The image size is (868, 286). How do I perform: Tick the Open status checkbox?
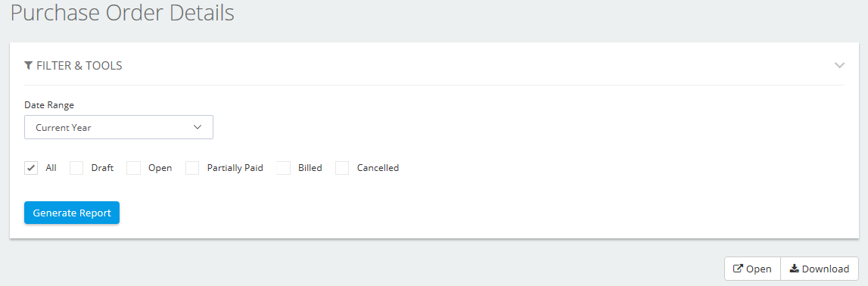tap(133, 168)
